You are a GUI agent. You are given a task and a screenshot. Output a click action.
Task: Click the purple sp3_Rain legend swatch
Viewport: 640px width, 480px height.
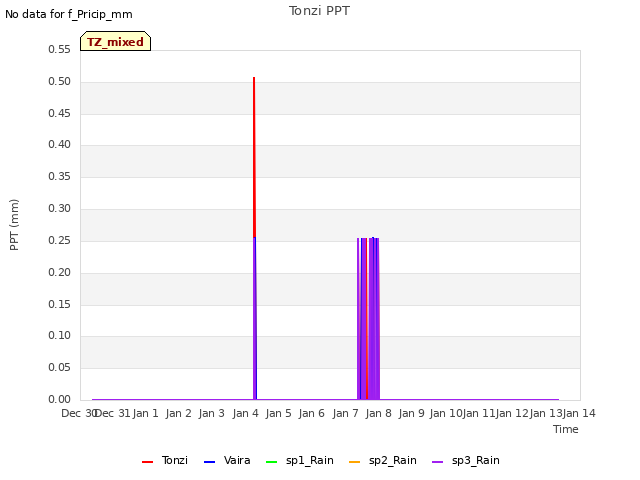[438, 462]
